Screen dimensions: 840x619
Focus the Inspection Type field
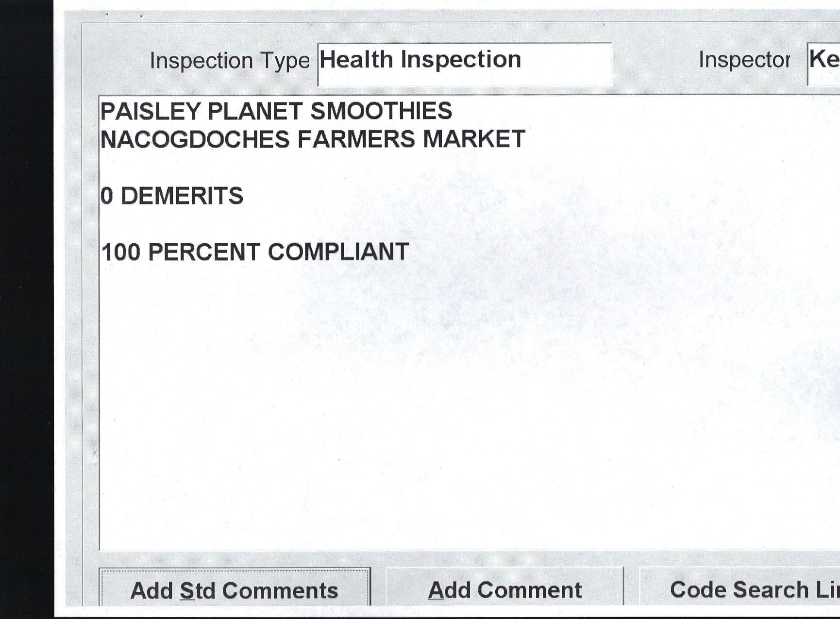(464, 64)
